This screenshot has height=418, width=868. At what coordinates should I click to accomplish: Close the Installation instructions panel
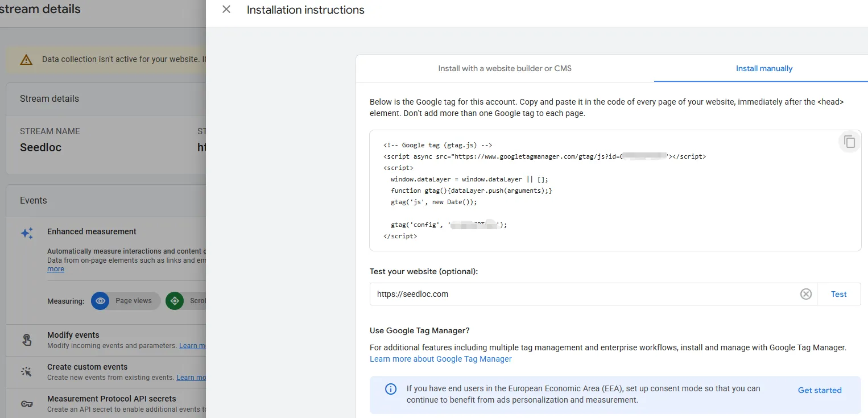tap(226, 10)
